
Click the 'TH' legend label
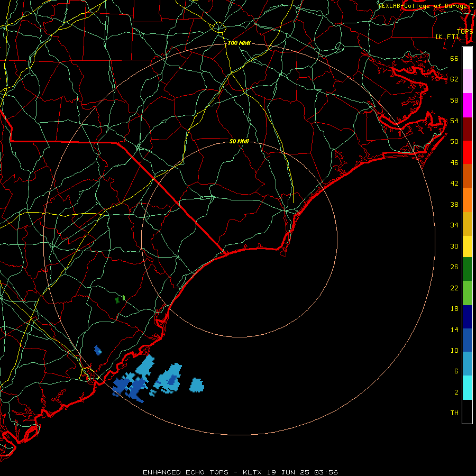(x=454, y=413)
